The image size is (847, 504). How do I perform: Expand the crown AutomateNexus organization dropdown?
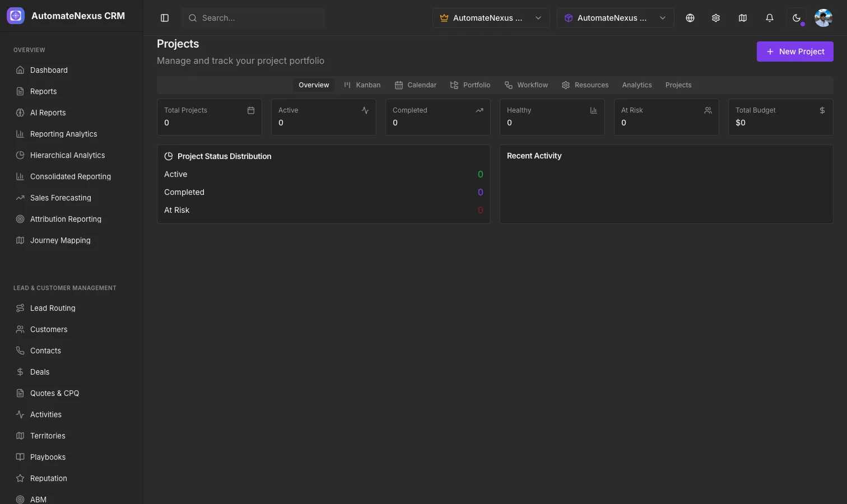491,18
